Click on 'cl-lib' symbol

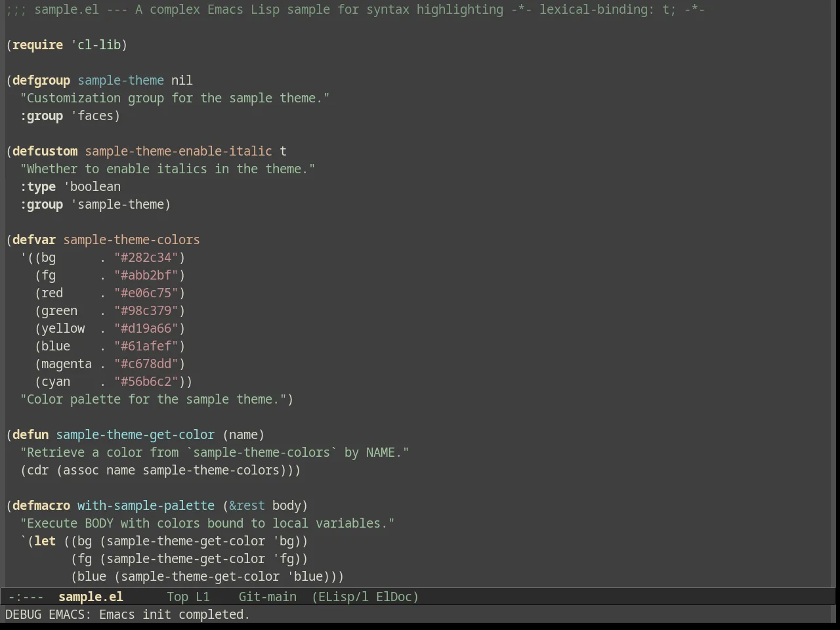pyautogui.click(x=99, y=45)
